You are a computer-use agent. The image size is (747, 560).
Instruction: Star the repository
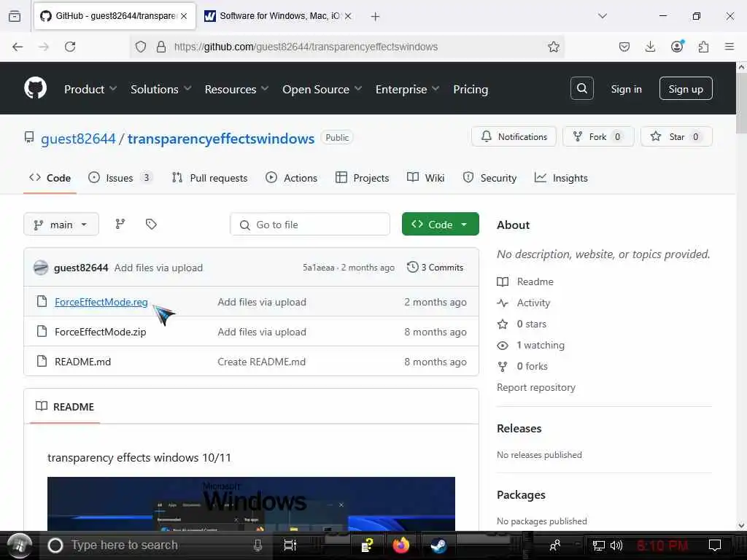[676, 136]
